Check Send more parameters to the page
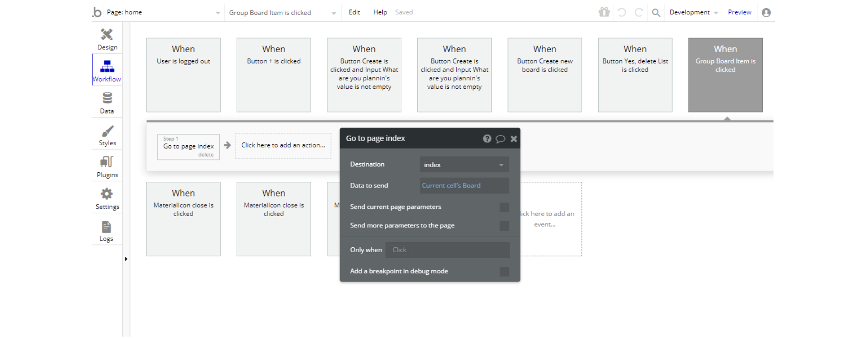This screenshot has height=338, width=868. (504, 226)
